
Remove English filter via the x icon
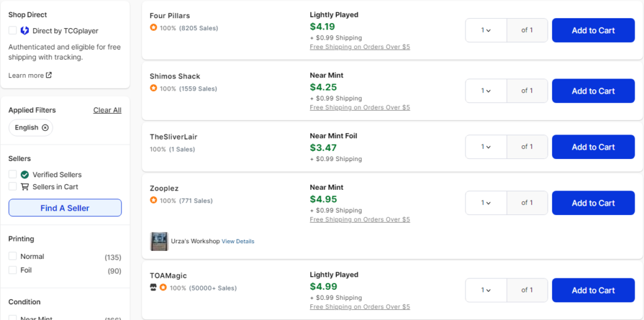[x=45, y=128]
